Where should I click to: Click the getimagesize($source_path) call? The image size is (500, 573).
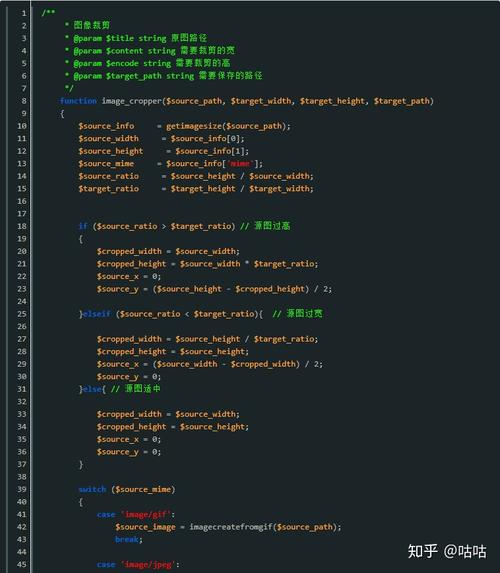[x=228, y=126]
